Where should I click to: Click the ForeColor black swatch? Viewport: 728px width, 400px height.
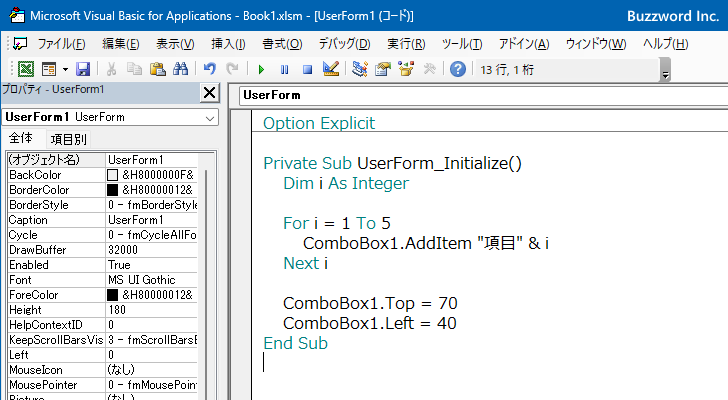(112, 295)
